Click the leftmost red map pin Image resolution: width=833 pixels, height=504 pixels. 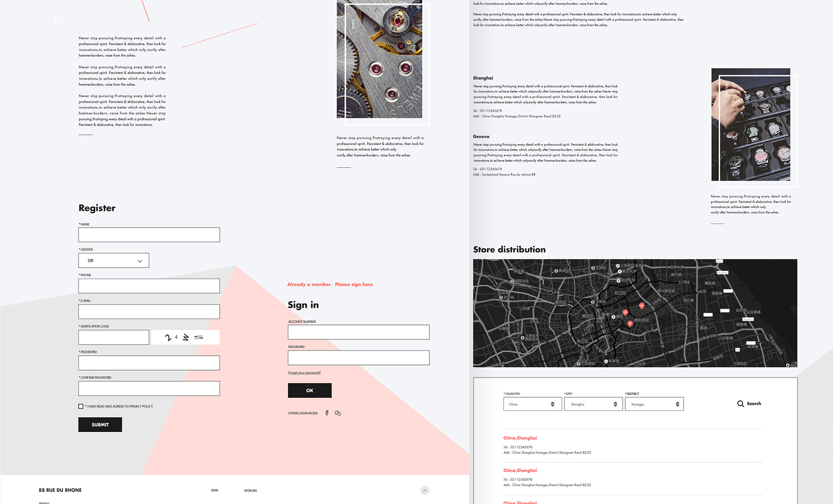625,312
